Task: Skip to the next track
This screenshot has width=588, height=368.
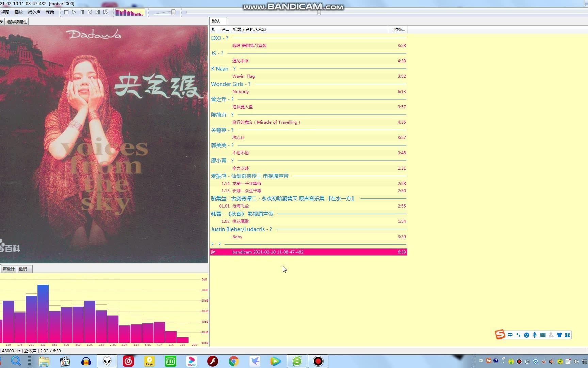Action: point(98,12)
